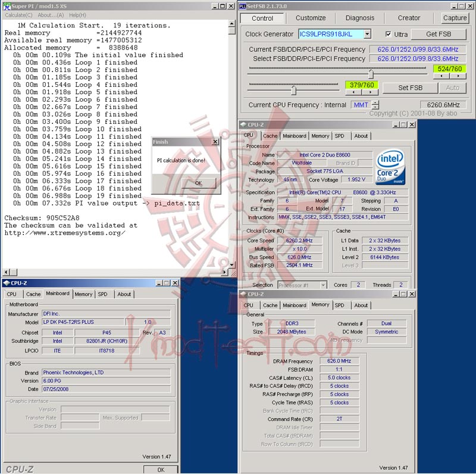Minimize the SetFSB window
Image resolution: width=476 pixels, height=474 pixels.
(454, 6)
